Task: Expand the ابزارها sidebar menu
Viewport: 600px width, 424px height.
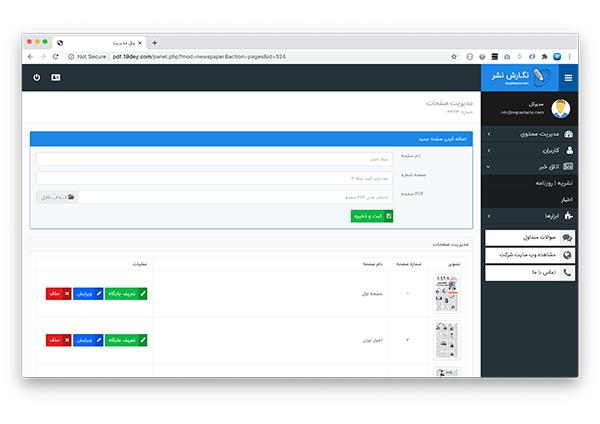Action: pyautogui.click(x=530, y=216)
